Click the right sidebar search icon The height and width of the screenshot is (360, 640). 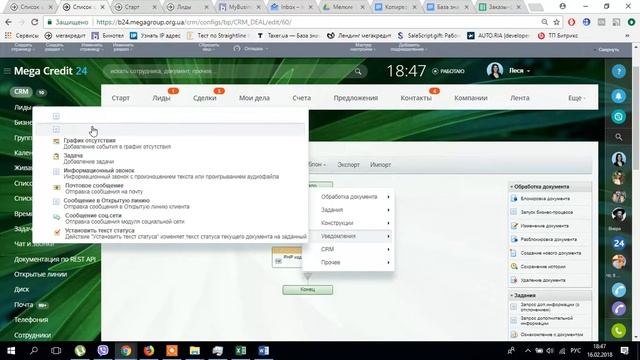tap(619, 137)
